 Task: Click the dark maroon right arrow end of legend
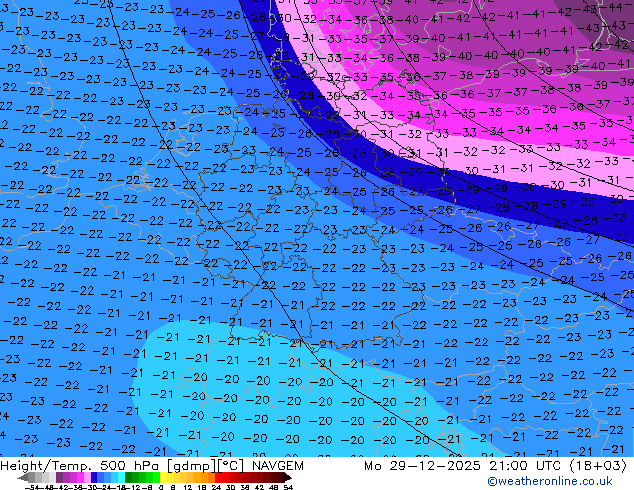click(288, 478)
